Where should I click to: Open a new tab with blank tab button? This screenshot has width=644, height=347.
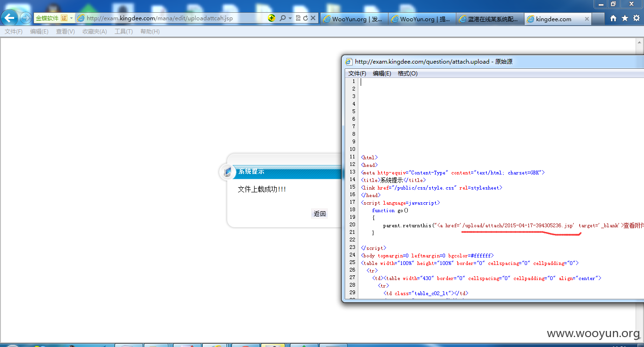(x=598, y=19)
